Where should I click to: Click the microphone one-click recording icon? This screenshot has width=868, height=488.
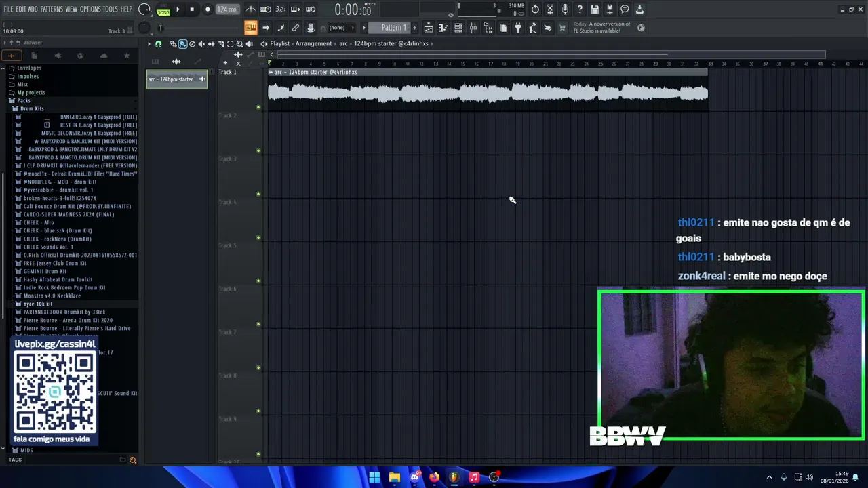click(x=565, y=9)
